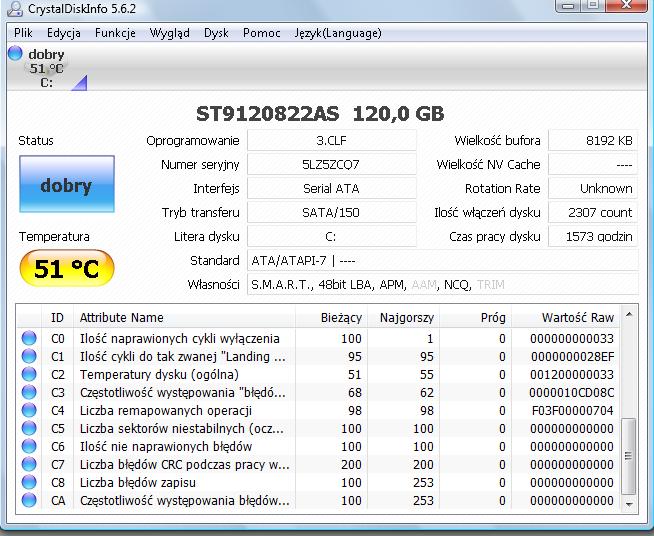Click the status circle for row C5
The image size is (654, 536).
click(x=29, y=428)
